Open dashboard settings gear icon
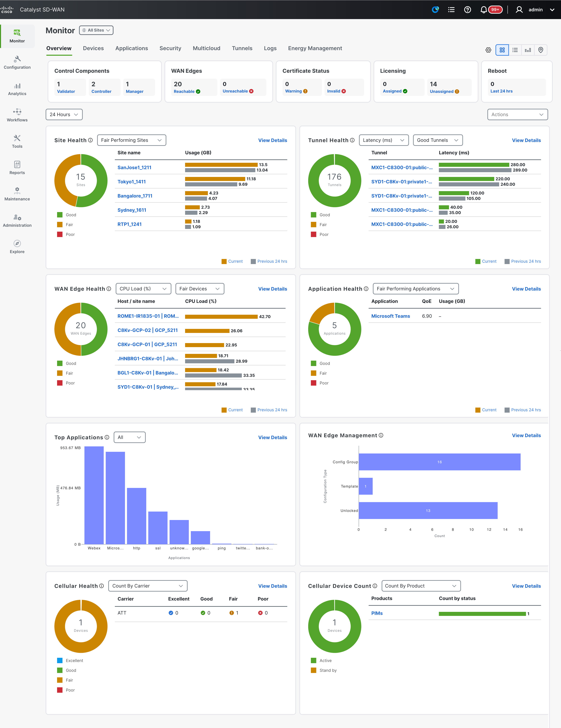The image size is (561, 728). [x=488, y=50]
